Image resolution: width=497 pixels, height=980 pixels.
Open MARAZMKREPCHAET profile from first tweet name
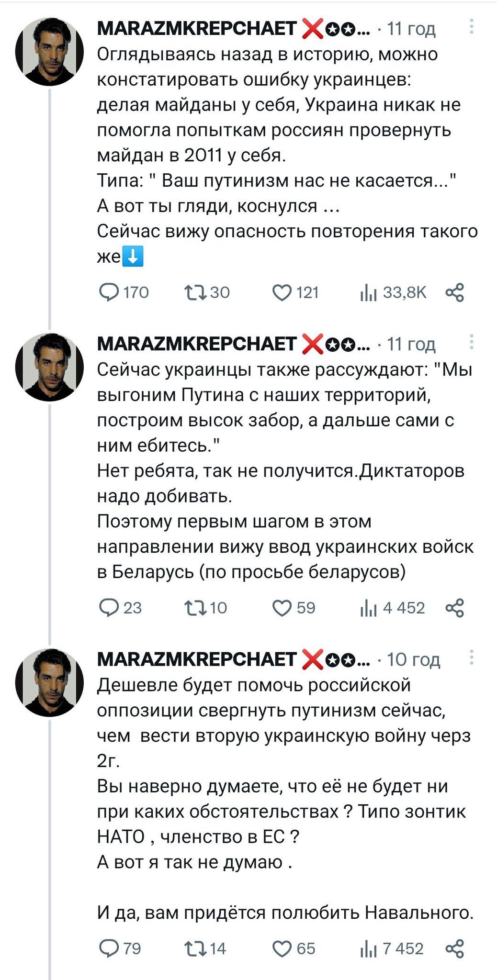196,29
